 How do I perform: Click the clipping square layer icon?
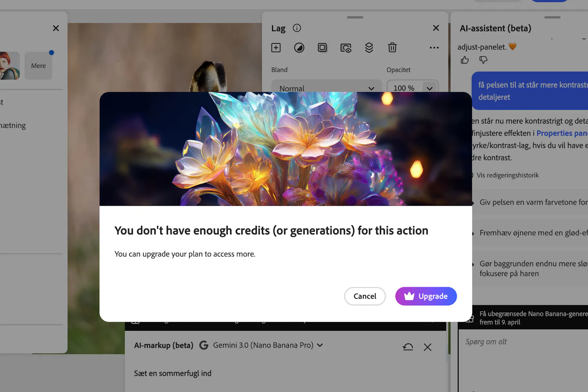click(x=322, y=48)
